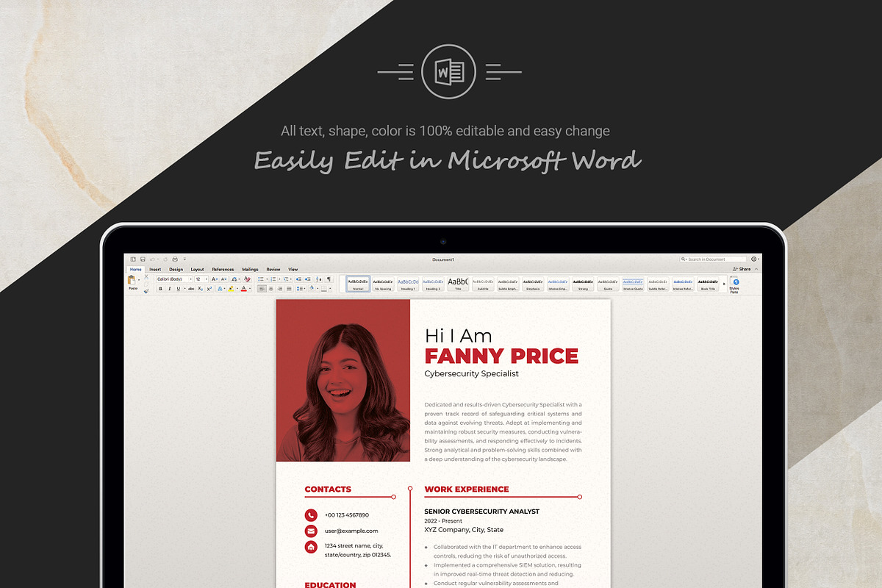
Task: Open the Styles Pane
Action: [734, 284]
